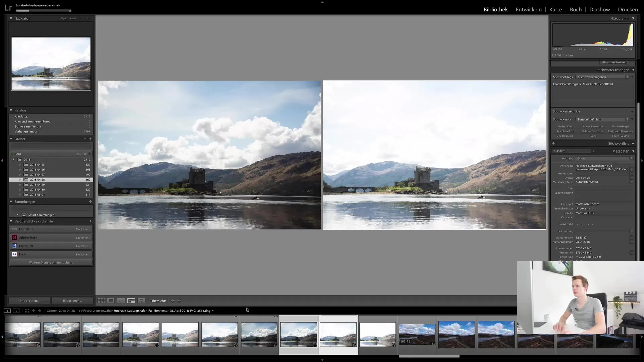The width and height of the screenshot is (644, 362).
Task: Open Stichwort-Tags eingeben dropdown
Action: 602,77
